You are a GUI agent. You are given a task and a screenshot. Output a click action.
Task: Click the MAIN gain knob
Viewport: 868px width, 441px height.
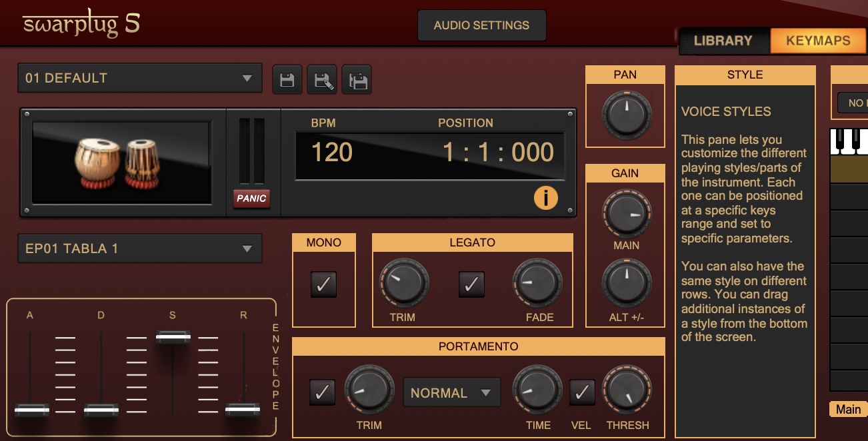click(x=626, y=214)
